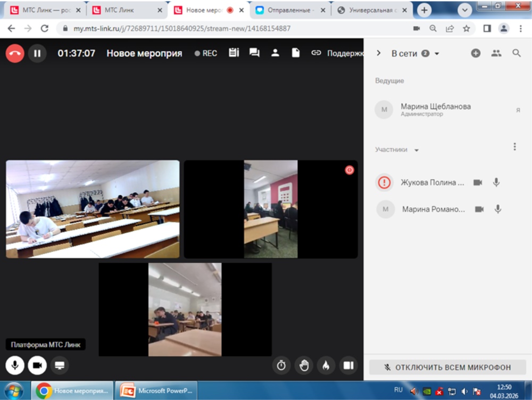Pause the event broadcast
The image size is (532, 400).
point(37,53)
